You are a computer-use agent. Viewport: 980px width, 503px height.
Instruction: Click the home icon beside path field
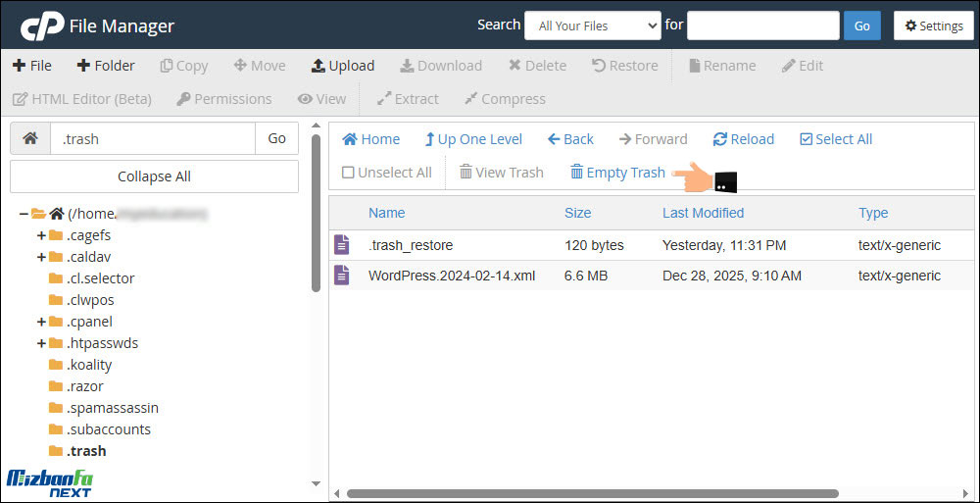click(30, 139)
